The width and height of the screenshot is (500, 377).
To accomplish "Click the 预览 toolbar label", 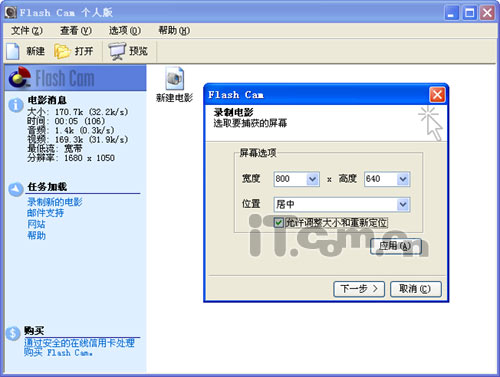I will click(138, 51).
